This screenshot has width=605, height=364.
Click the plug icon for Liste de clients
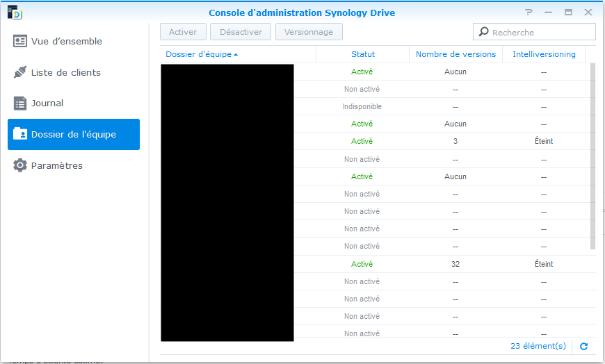[20, 72]
